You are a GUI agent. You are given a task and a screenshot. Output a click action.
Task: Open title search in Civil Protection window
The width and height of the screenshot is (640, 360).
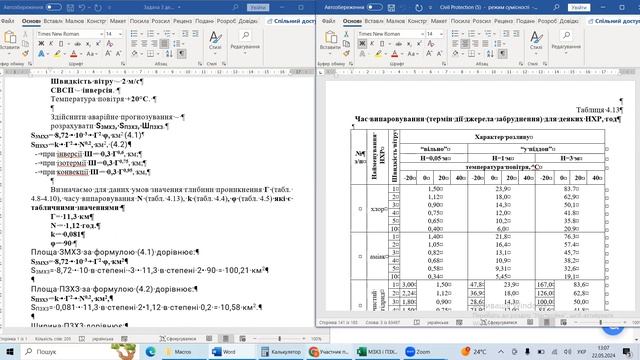(556, 7)
